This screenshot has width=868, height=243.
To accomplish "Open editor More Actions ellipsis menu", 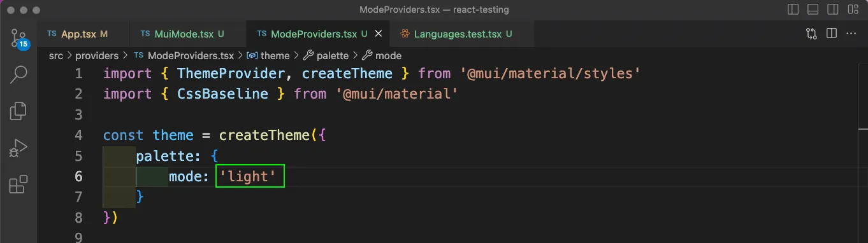I will tap(851, 34).
